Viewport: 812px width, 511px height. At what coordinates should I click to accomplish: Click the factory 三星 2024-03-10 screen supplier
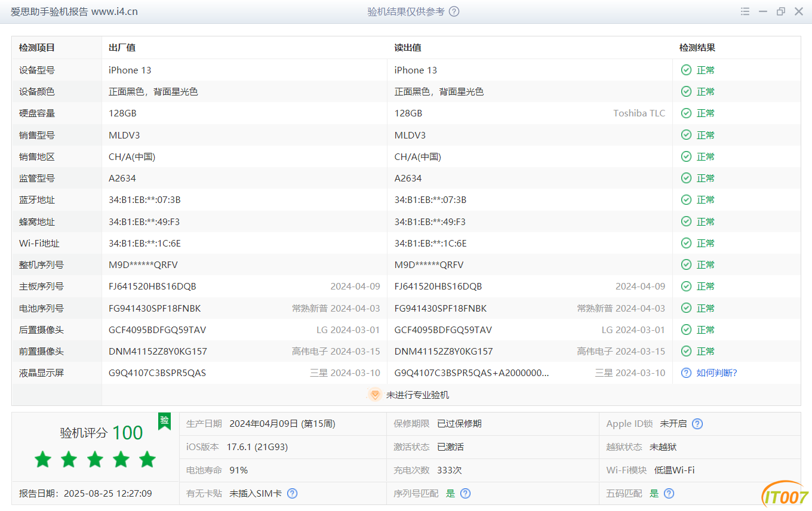pos(345,373)
